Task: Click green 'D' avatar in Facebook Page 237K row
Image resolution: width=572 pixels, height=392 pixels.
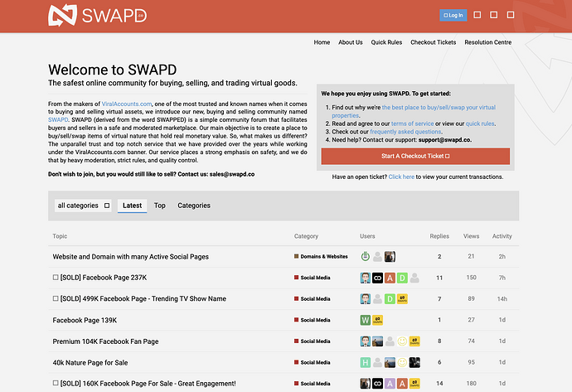Action: pos(402,278)
